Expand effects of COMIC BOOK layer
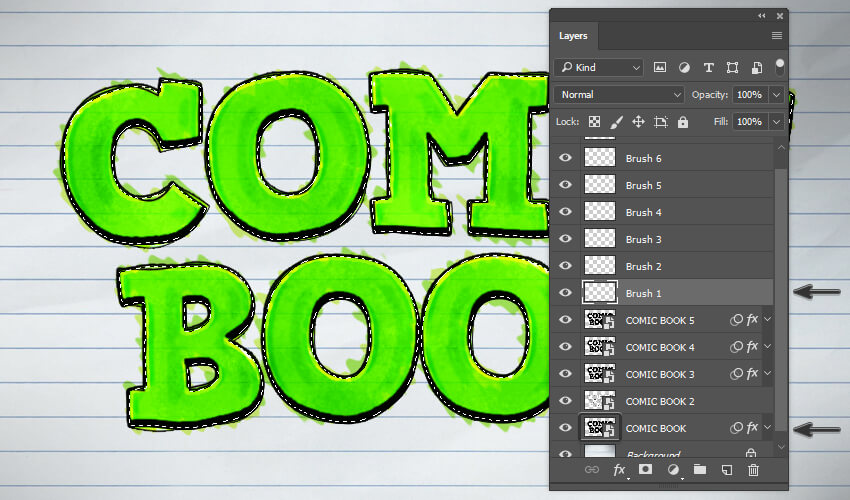Screen dimensions: 850x500 [768, 427]
